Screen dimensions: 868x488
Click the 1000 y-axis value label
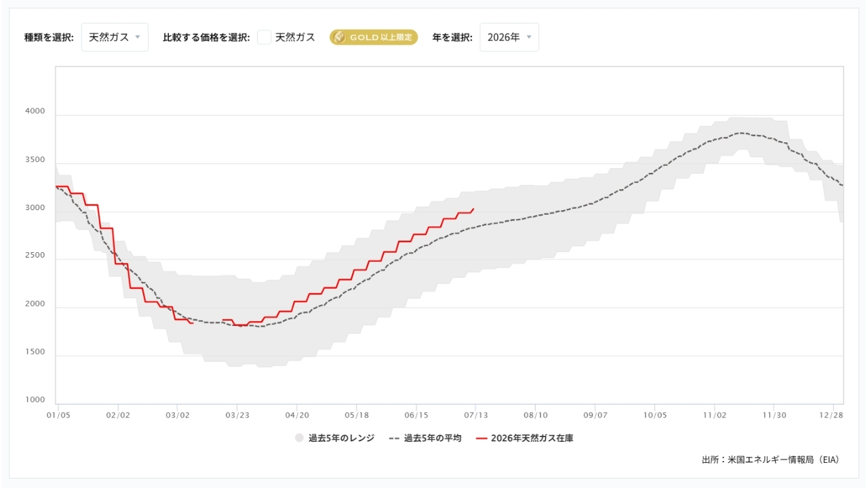35,400
